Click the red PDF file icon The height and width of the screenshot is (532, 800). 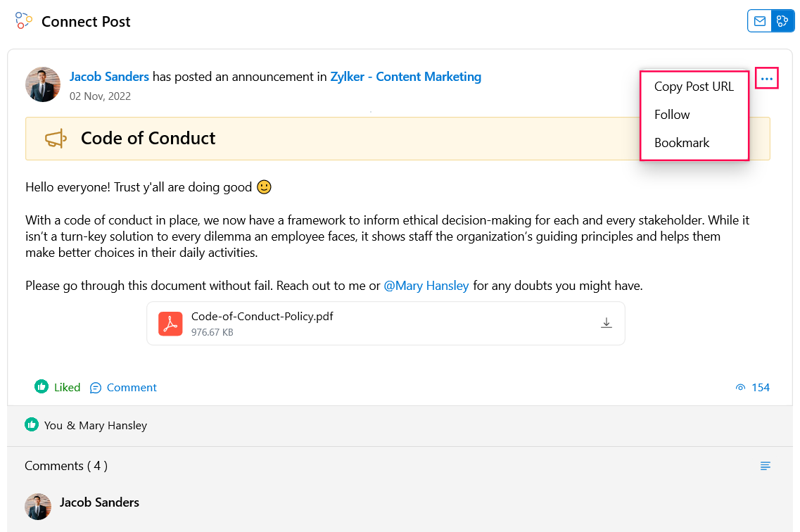pos(170,324)
